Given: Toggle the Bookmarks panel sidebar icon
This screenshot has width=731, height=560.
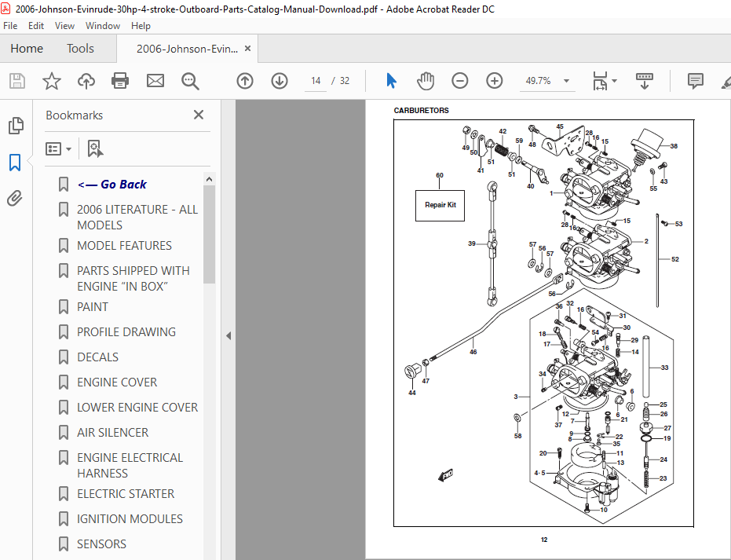Looking at the screenshot, I should (15, 163).
